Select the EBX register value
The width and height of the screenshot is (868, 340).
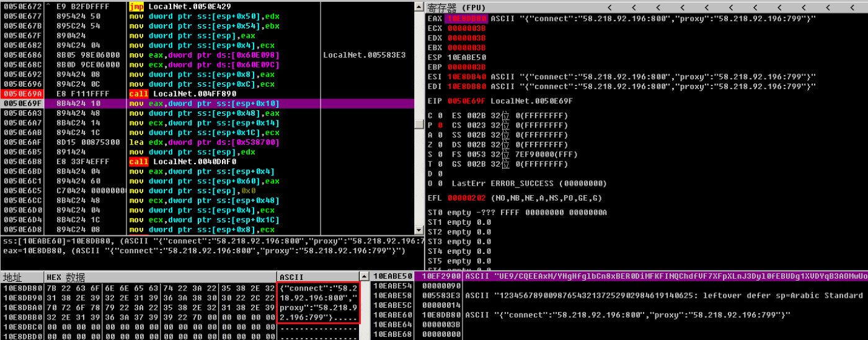coord(466,48)
